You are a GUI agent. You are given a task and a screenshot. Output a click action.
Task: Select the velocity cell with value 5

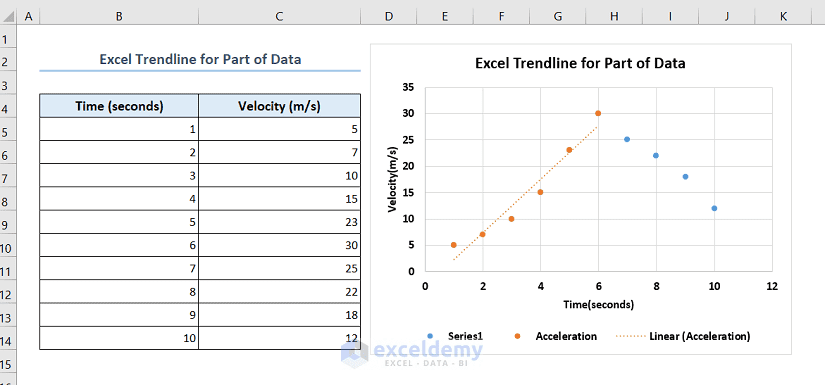pos(279,129)
